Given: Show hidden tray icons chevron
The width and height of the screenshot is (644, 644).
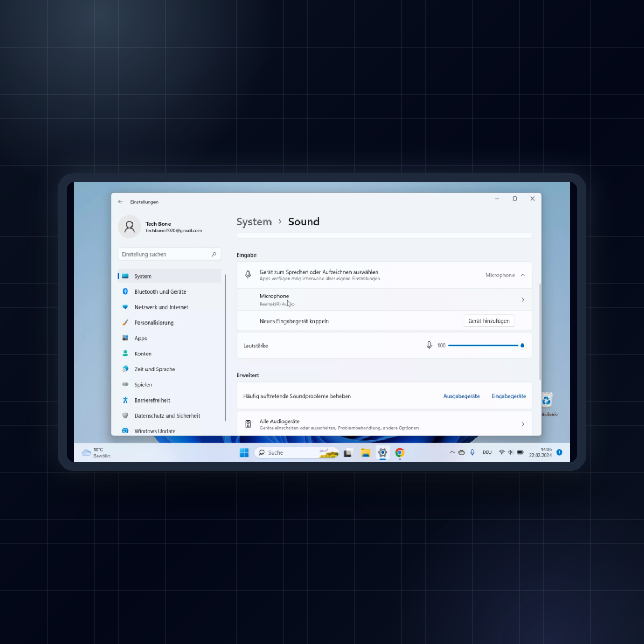Looking at the screenshot, I should [452, 452].
